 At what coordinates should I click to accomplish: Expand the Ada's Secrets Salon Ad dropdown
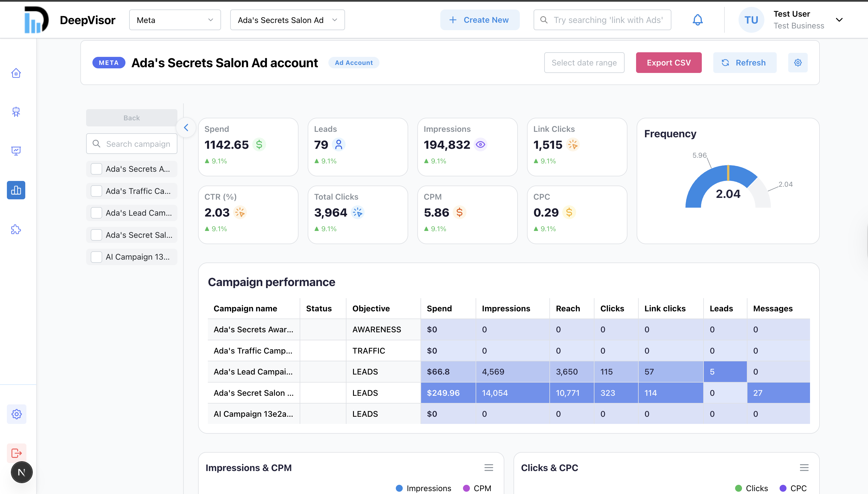pos(287,20)
